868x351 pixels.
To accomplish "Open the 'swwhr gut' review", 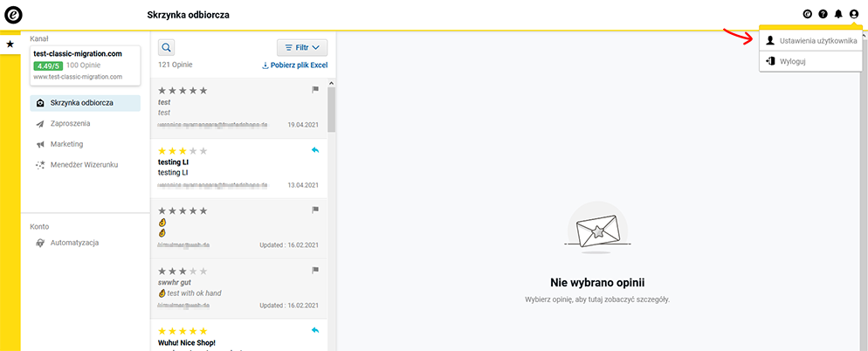I will pyautogui.click(x=238, y=288).
